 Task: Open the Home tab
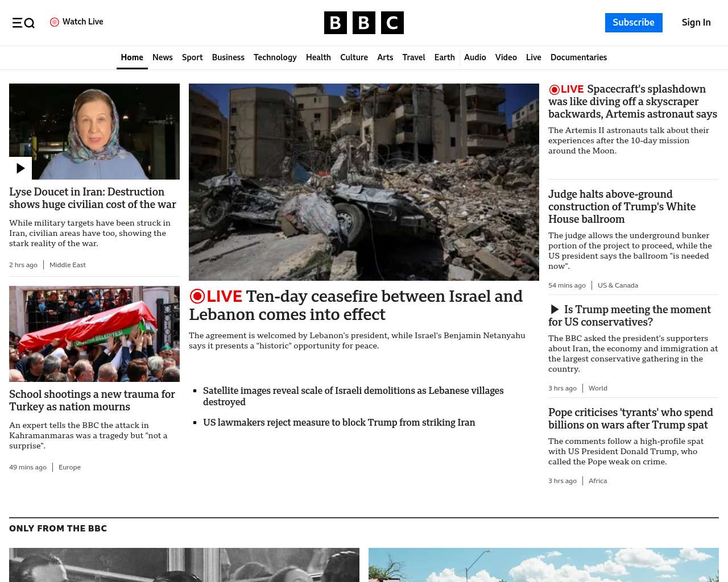pyautogui.click(x=132, y=57)
